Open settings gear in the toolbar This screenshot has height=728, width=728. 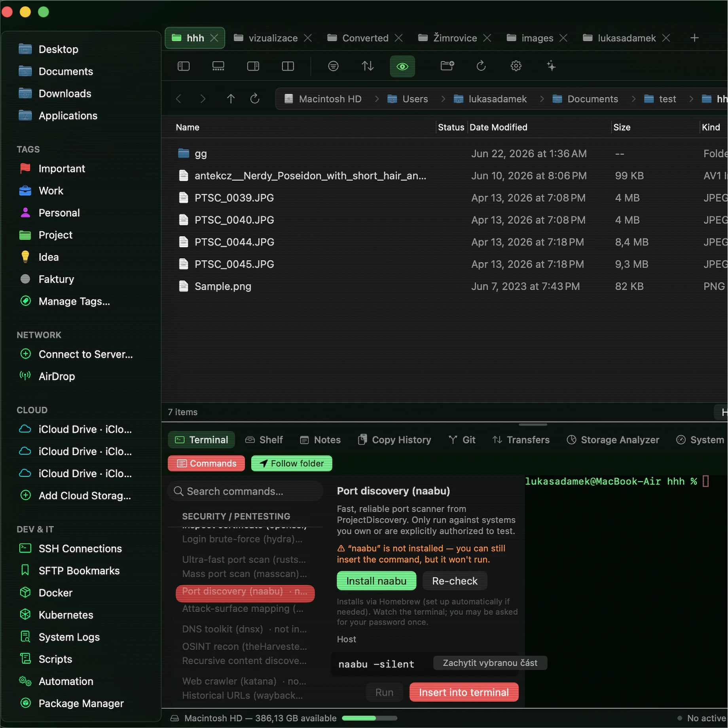pos(516,66)
